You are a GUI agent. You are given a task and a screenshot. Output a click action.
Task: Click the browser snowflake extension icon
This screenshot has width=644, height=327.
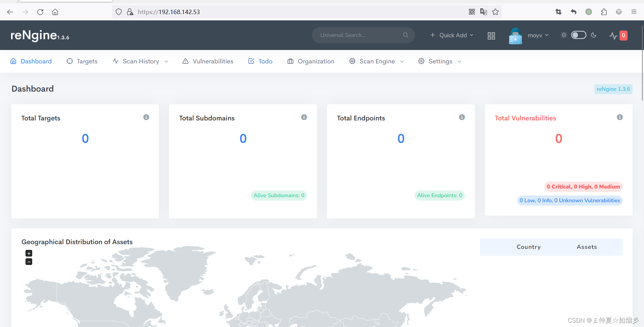[619, 12]
